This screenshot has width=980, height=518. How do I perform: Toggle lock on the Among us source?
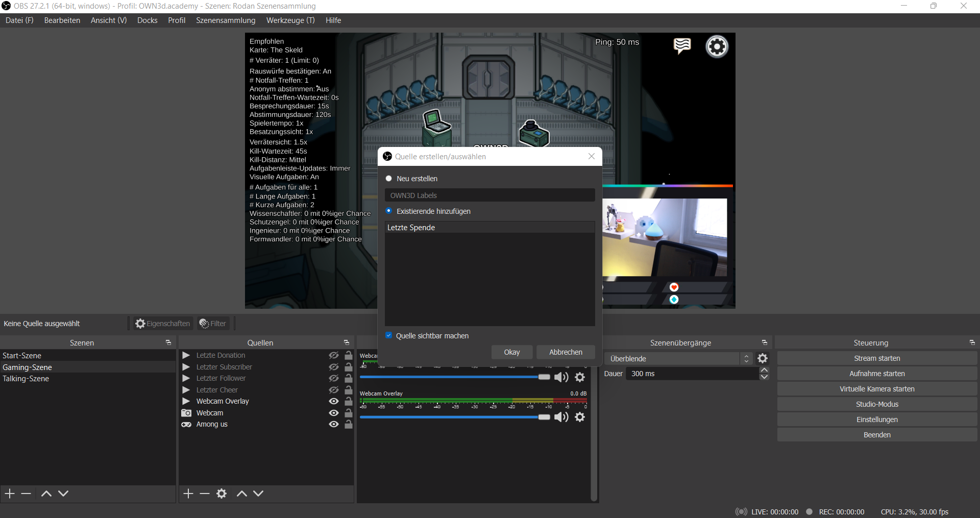(x=349, y=424)
